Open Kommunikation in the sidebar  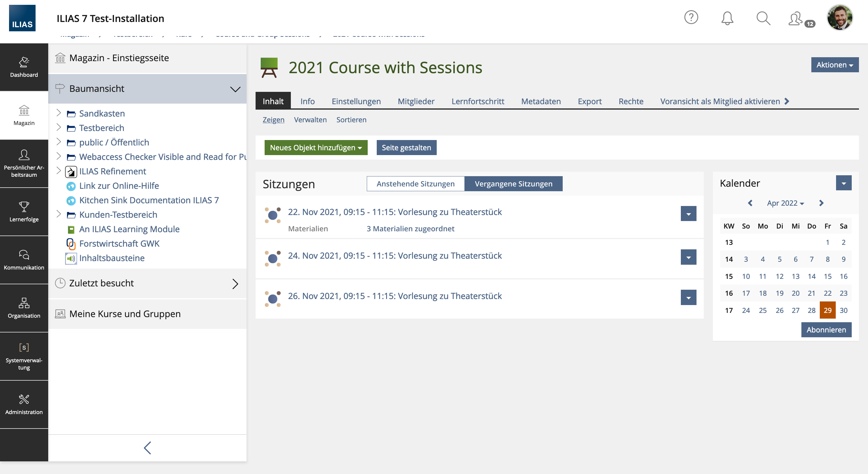24,260
